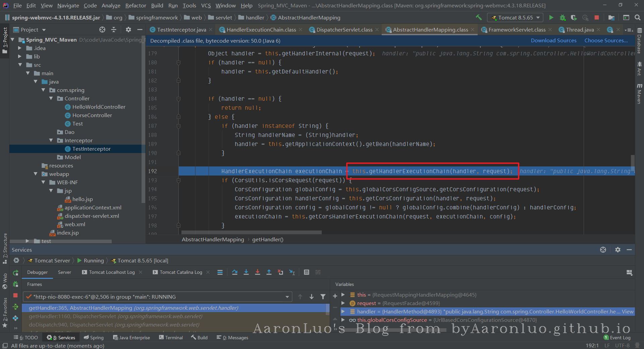Screen dimensions: 644x349
Task: Collapse all in the Project panel
Action: click(x=114, y=30)
